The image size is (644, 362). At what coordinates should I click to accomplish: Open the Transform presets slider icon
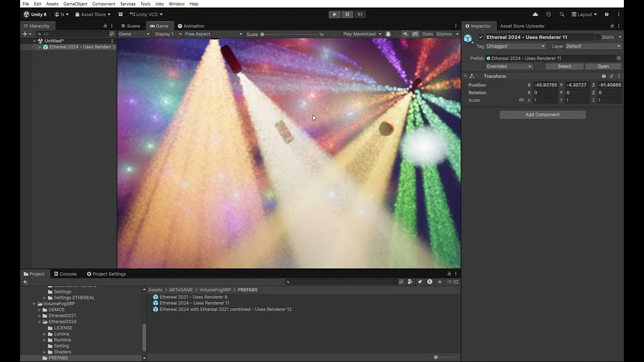(x=611, y=76)
